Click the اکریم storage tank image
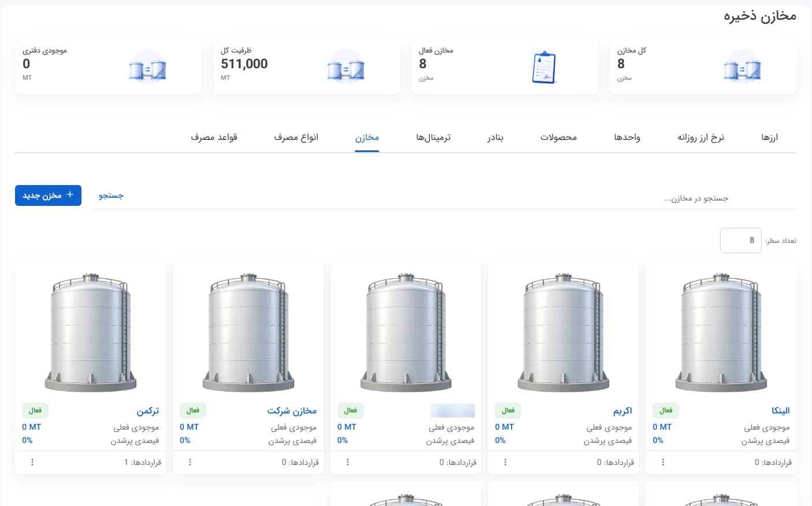 [563, 333]
